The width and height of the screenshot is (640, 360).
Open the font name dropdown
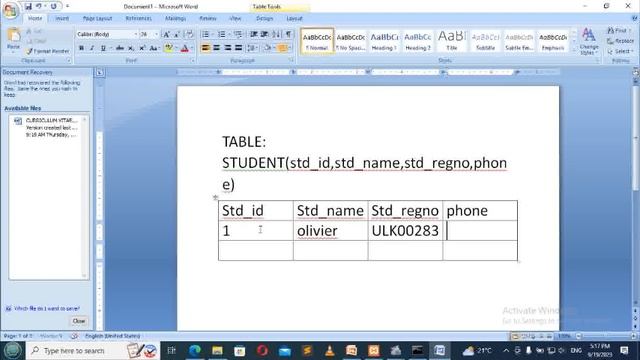136,35
